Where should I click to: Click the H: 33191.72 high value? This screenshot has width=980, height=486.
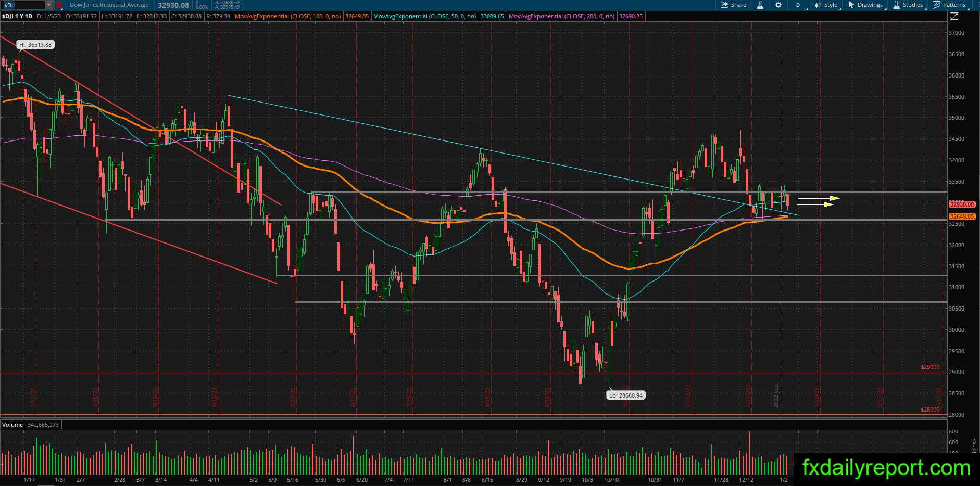click(117, 16)
